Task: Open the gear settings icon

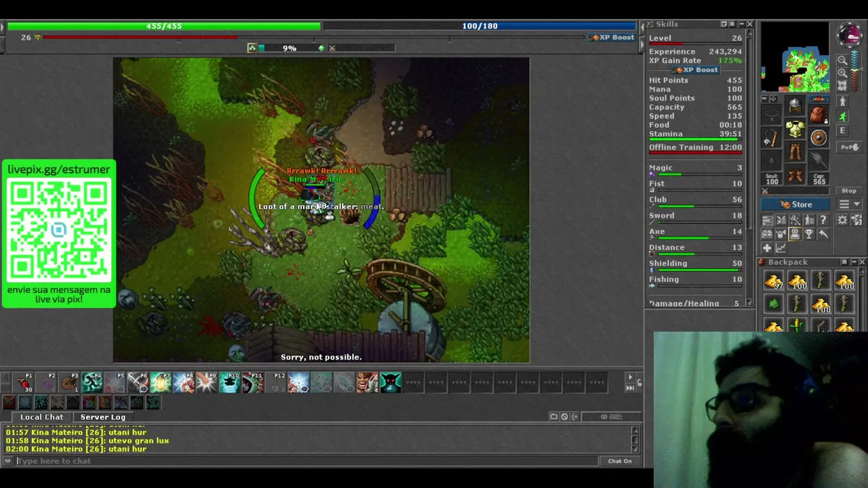Action: (x=842, y=220)
